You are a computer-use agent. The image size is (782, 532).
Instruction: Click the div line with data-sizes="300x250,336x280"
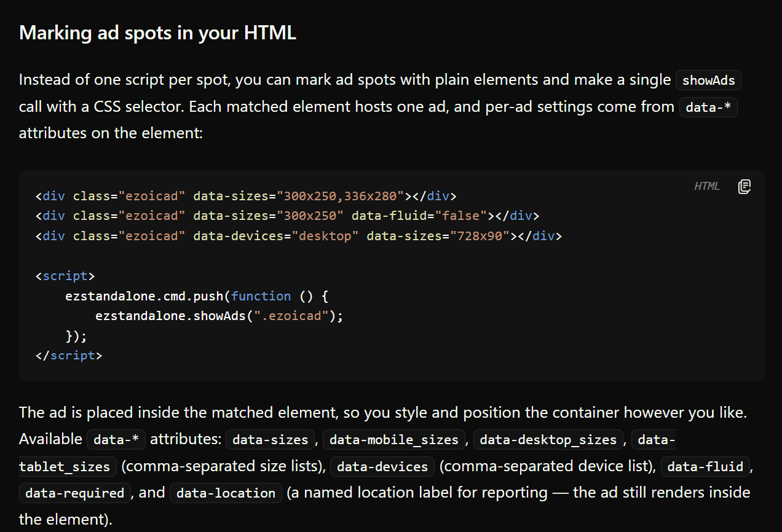(247, 197)
